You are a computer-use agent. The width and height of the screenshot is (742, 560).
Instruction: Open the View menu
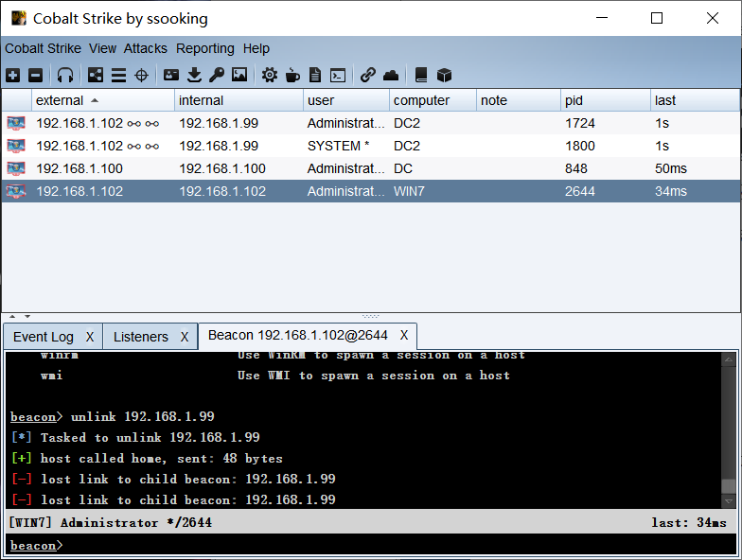[x=102, y=48]
